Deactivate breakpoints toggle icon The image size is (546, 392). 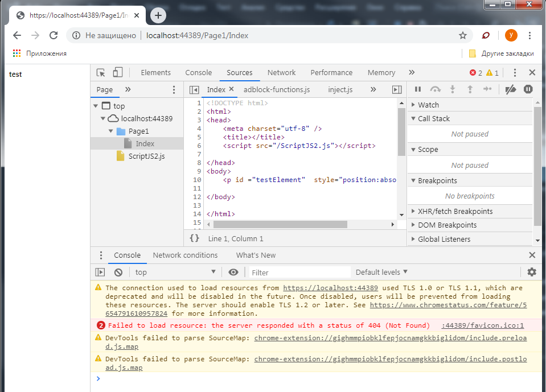pyautogui.click(x=511, y=89)
